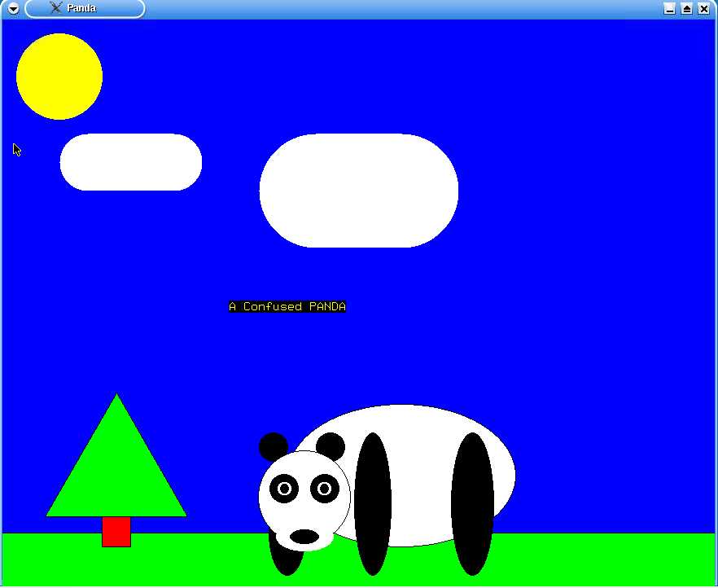Minimize the Panda window

[669, 8]
